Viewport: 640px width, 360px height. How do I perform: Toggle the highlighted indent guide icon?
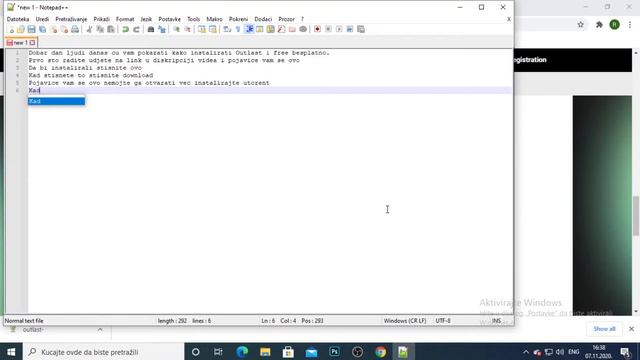pyautogui.click(x=249, y=29)
